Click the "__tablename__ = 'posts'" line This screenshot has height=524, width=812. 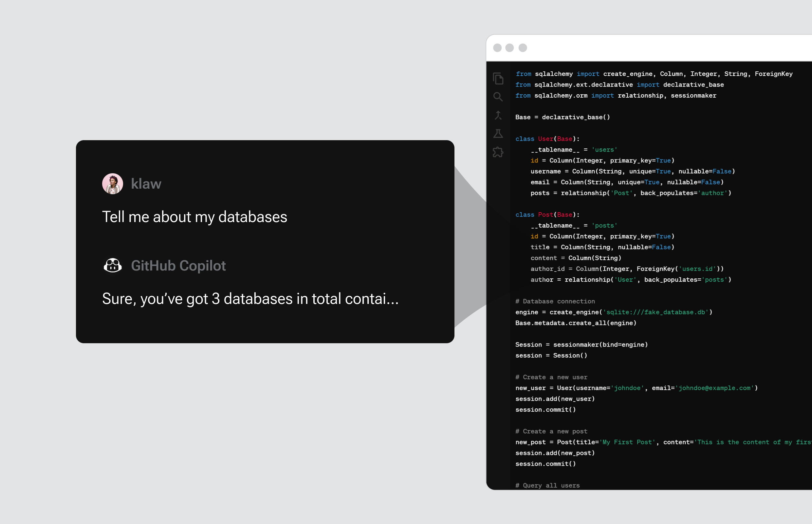click(574, 226)
